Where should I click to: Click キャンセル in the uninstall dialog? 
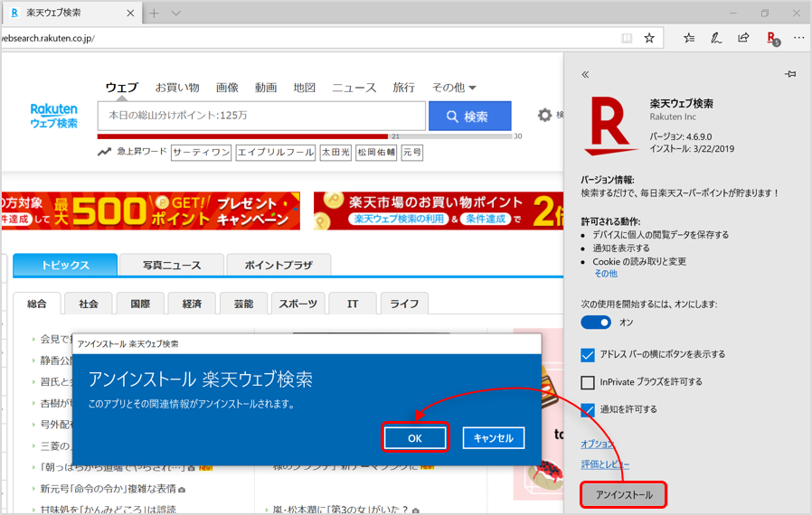pyautogui.click(x=494, y=438)
